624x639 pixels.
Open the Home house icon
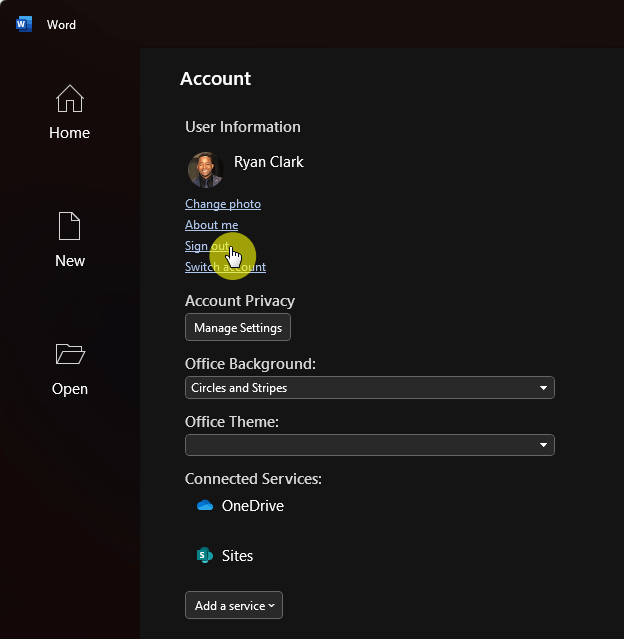pyautogui.click(x=70, y=99)
